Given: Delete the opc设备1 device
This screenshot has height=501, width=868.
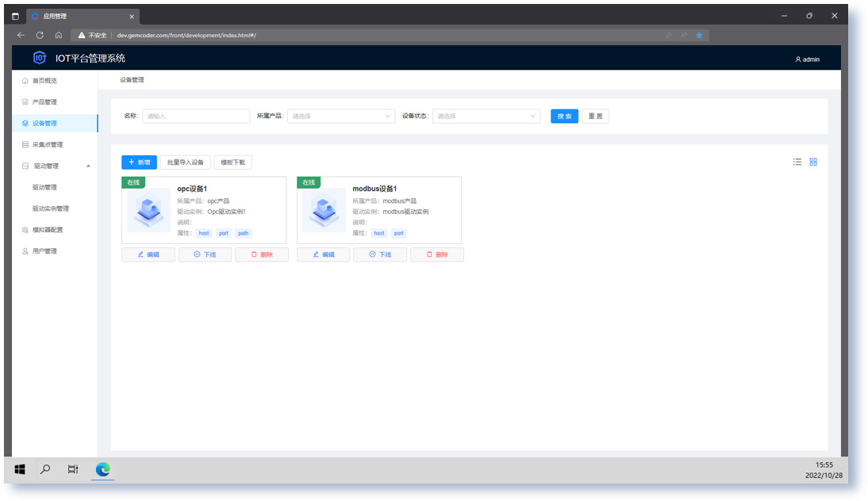Looking at the screenshot, I should [x=262, y=254].
